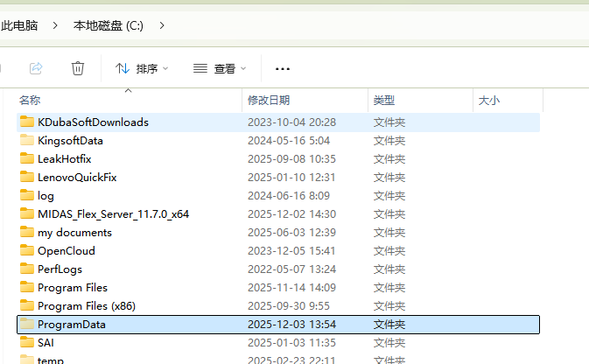Expand chevron after 此电脑 breadcrumb
Screen dimensions: 589x364
[56, 26]
